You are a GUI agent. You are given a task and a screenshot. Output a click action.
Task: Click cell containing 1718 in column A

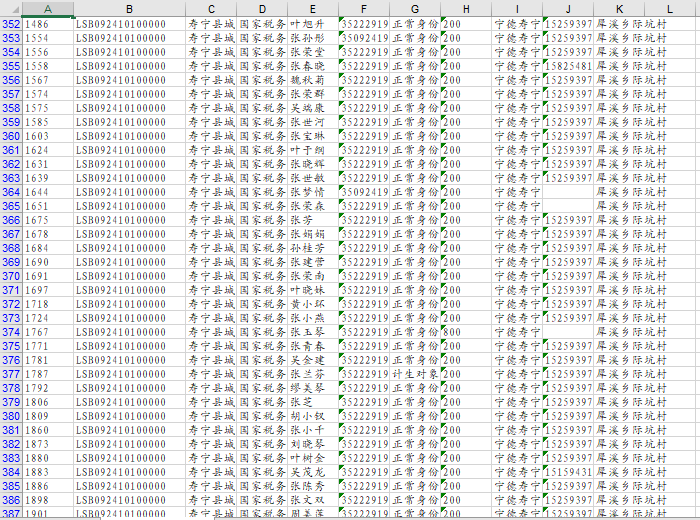(x=48, y=304)
